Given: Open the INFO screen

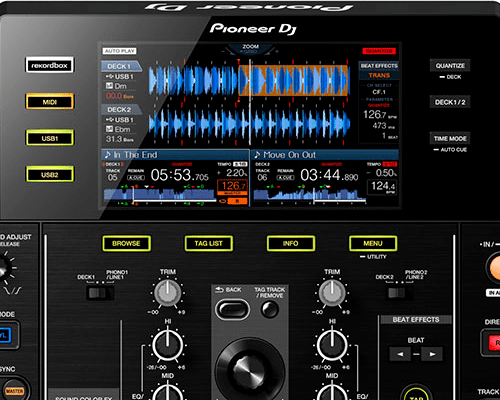Looking at the screenshot, I should tap(291, 244).
